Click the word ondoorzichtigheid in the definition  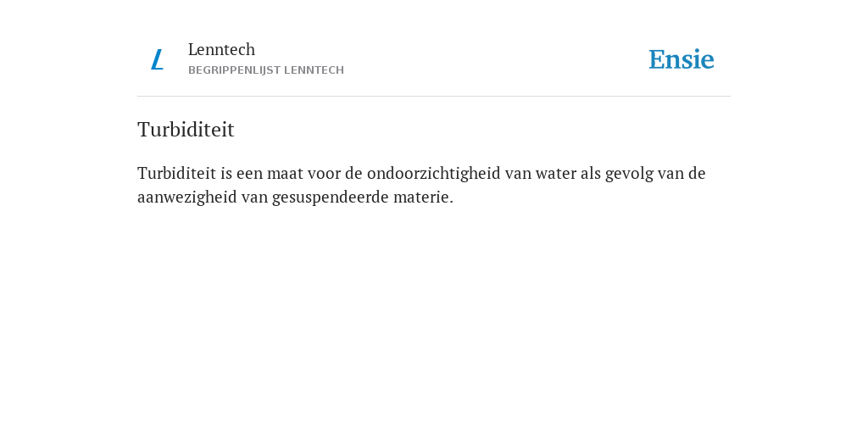click(x=433, y=173)
